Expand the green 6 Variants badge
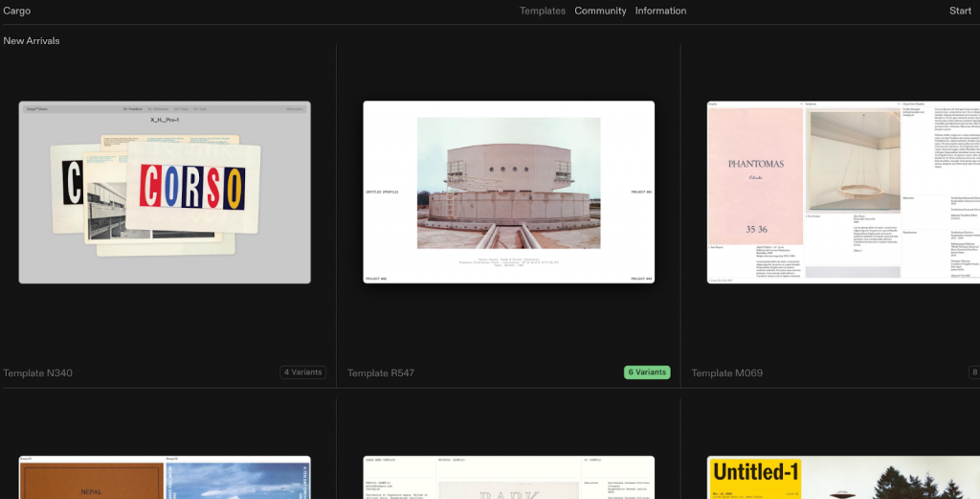 [647, 373]
